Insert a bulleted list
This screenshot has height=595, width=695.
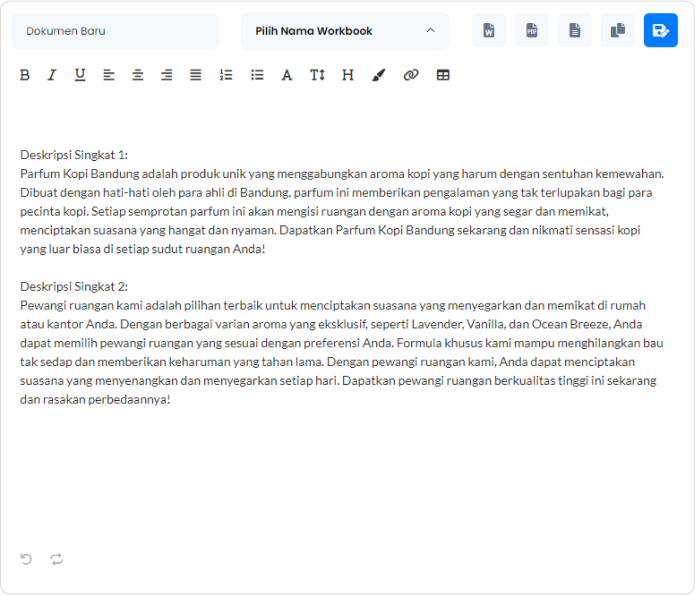click(x=257, y=75)
